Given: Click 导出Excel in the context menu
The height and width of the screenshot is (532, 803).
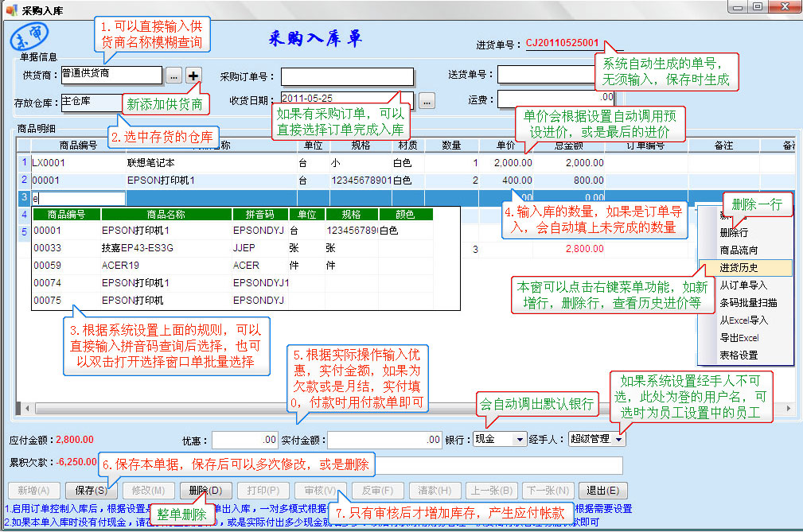Looking at the screenshot, I should pyautogui.click(x=739, y=337).
